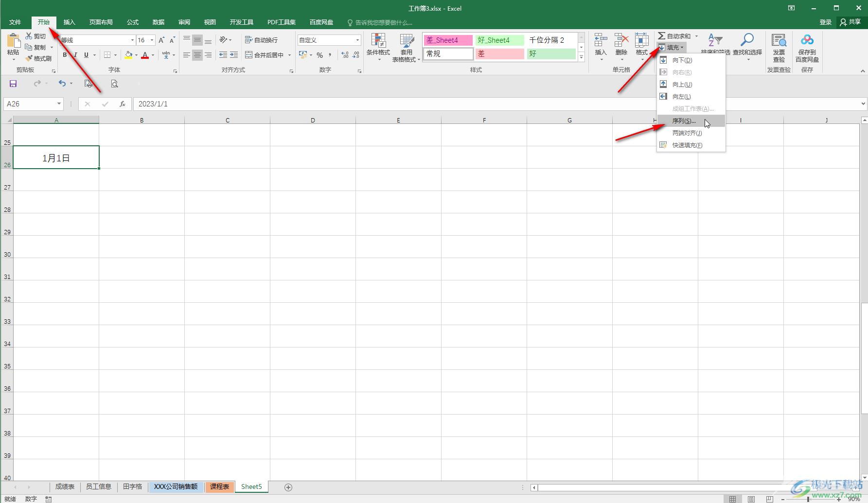Open the font size dropdown showing 16

point(152,40)
